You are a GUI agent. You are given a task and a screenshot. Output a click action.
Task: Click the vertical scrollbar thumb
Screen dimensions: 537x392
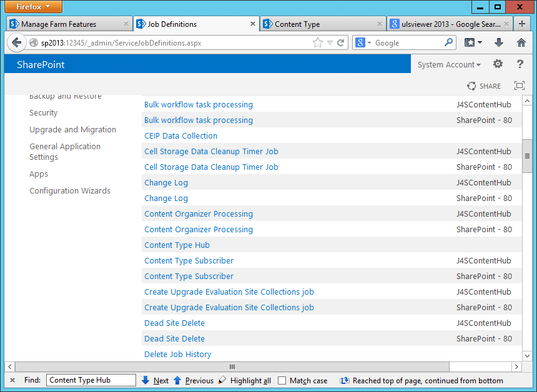tap(527, 156)
